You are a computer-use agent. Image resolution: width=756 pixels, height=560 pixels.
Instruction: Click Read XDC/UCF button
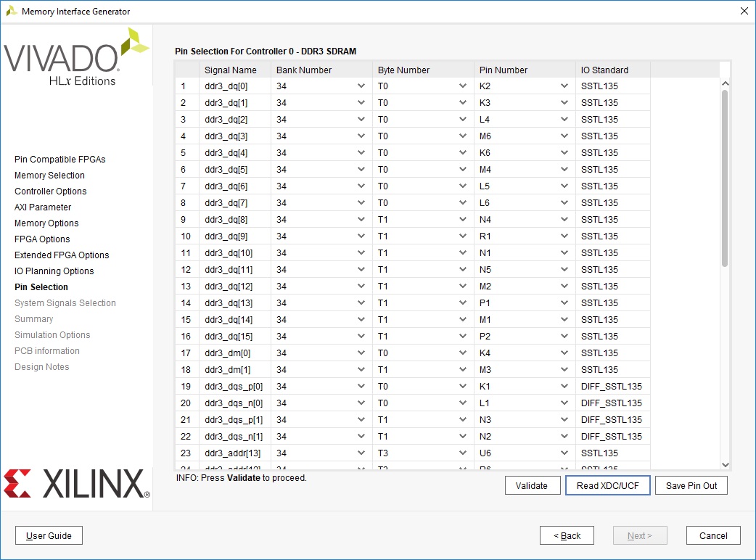(607, 486)
